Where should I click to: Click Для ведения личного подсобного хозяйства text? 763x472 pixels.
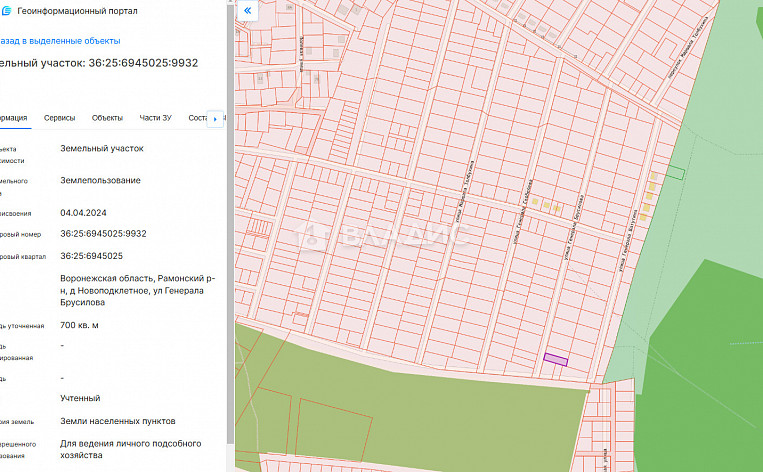[x=130, y=450]
